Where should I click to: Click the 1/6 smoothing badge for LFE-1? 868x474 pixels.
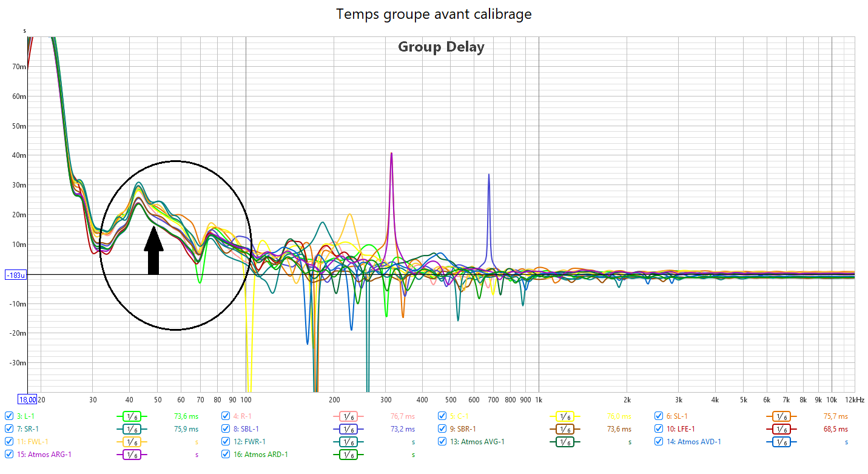(781, 429)
